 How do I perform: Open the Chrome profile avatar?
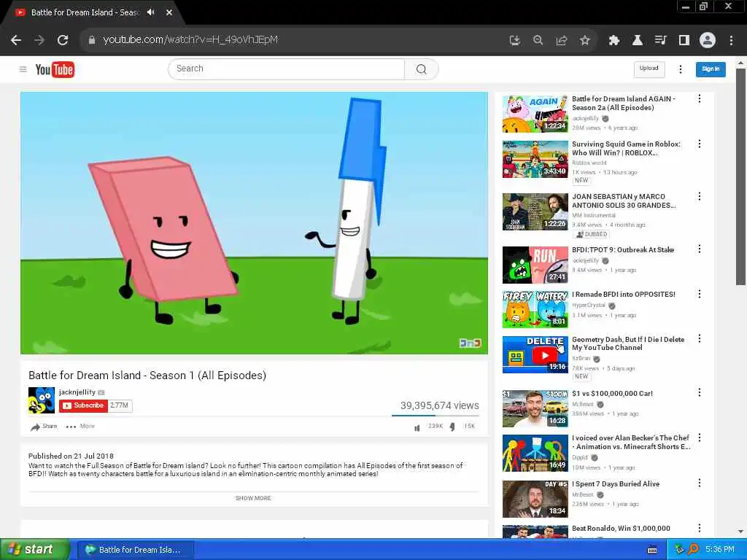(x=708, y=41)
